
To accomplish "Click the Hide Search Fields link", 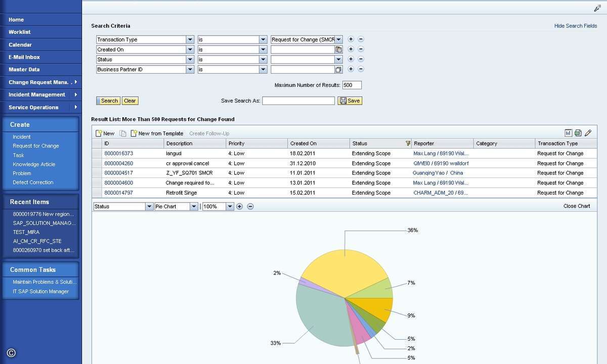I will 576,26.
